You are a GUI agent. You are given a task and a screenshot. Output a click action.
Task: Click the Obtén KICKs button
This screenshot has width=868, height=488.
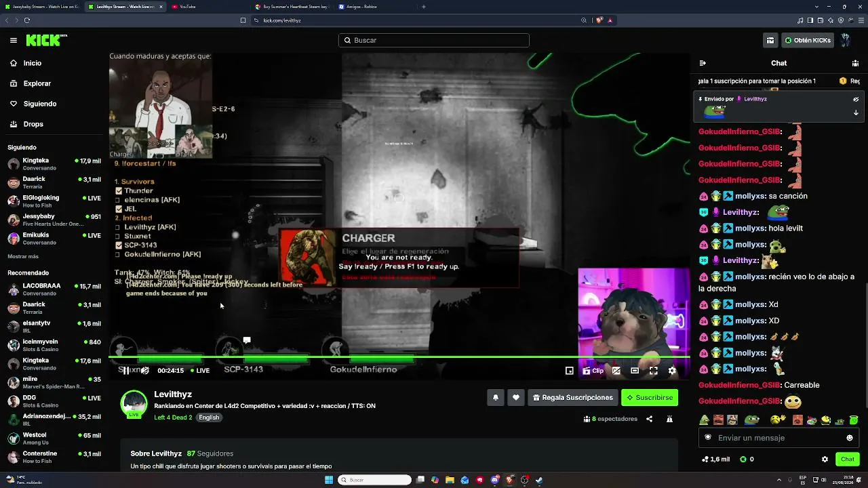[808, 41]
